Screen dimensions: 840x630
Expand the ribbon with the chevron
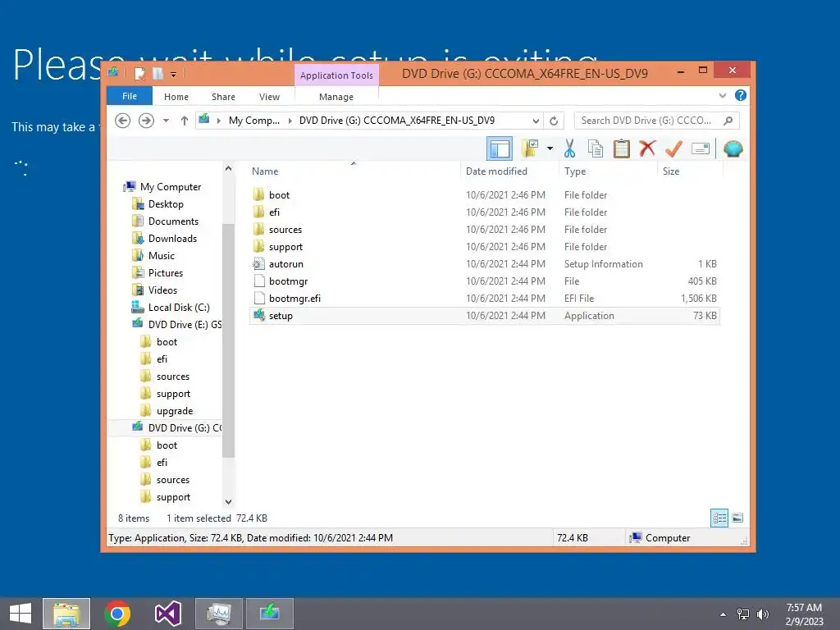tap(723, 95)
